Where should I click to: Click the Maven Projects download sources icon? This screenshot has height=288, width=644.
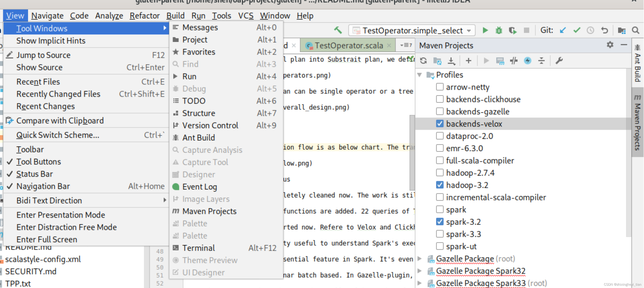click(x=451, y=60)
